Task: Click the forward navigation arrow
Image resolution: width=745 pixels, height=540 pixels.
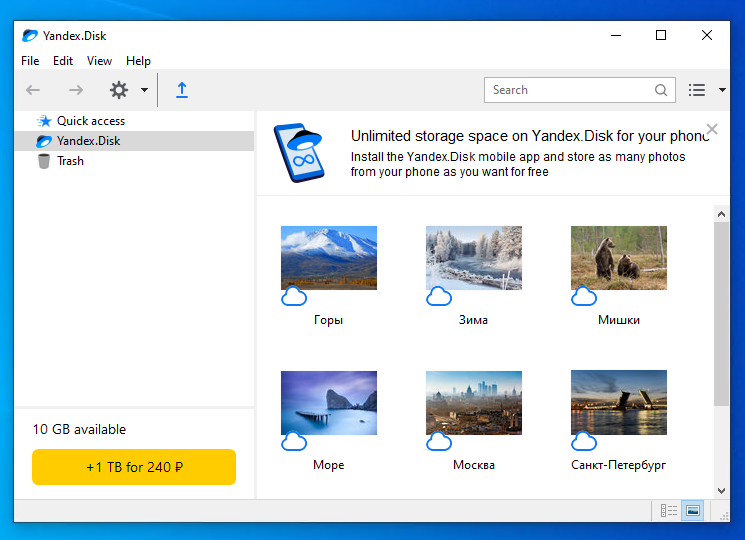Action: (76, 90)
